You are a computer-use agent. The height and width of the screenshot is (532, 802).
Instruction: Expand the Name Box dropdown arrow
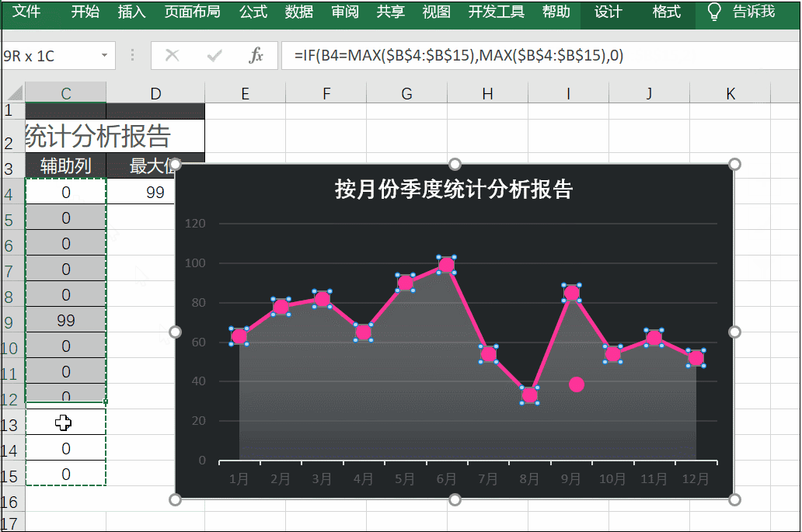click(x=104, y=55)
